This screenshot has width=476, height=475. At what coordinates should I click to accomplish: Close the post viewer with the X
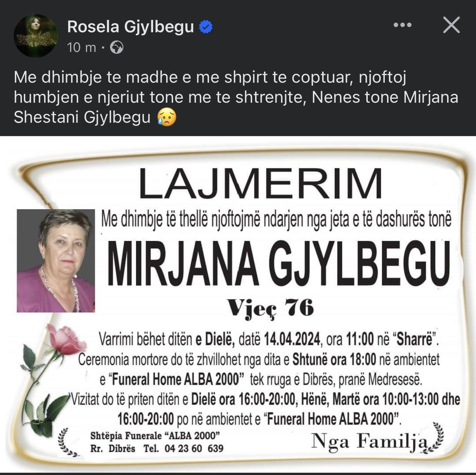451,25
